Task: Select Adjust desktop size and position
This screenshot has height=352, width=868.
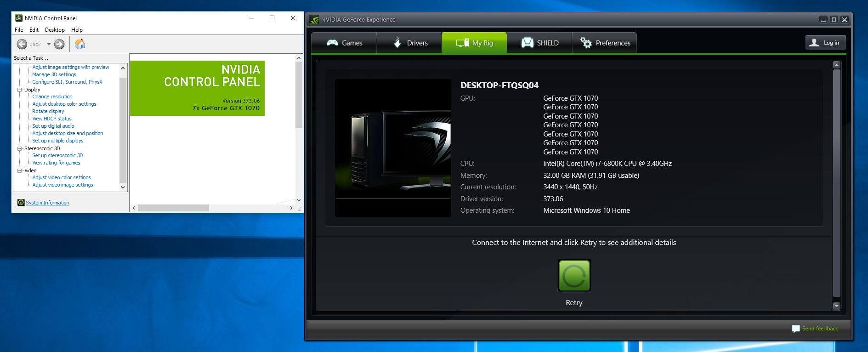Action: [68, 133]
